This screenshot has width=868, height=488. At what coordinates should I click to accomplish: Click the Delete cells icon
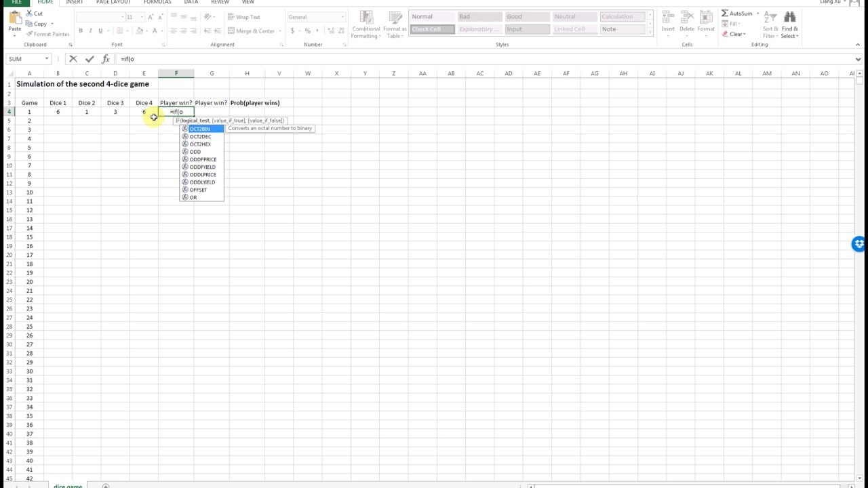click(687, 18)
